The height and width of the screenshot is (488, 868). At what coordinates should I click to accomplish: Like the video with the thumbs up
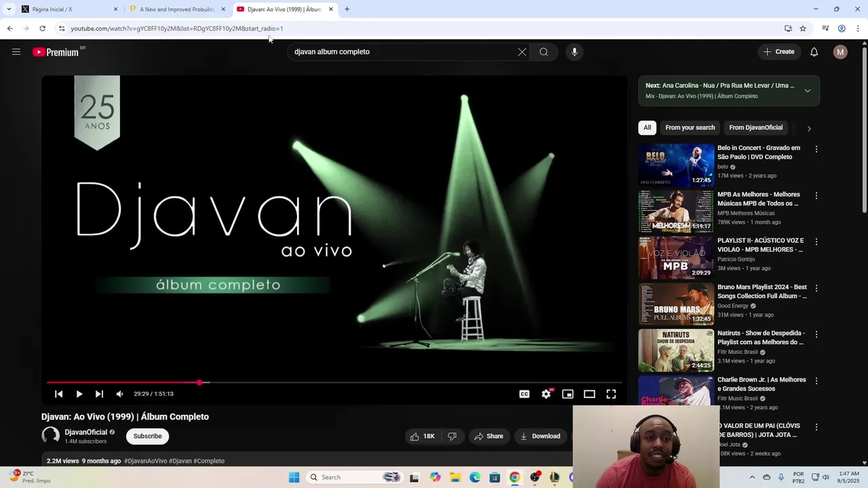click(x=422, y=436)
